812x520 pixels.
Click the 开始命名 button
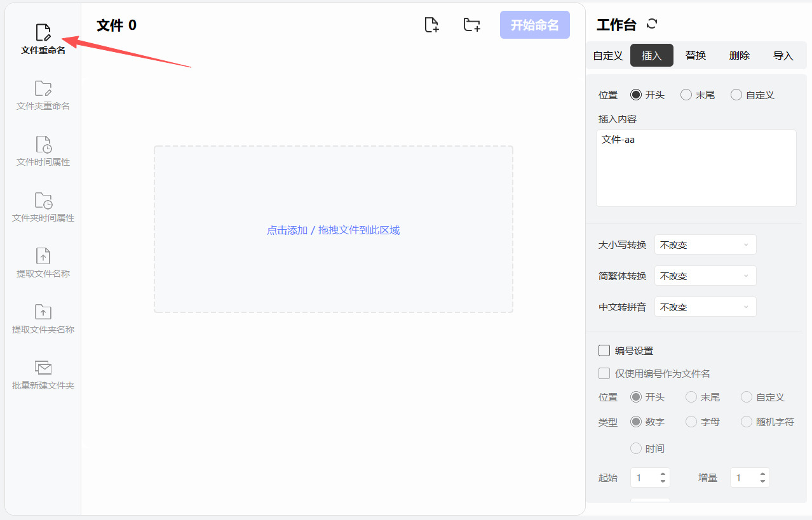534,25
